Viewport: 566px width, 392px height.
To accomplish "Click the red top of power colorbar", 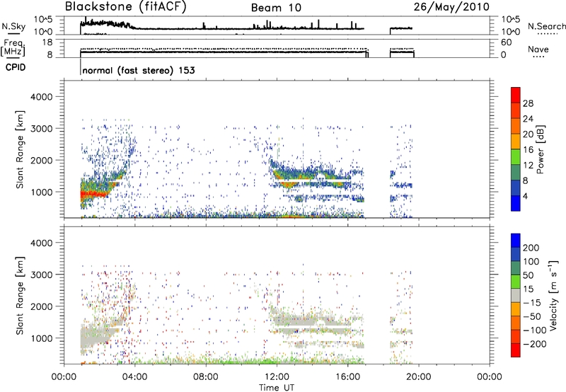I will coord(516,95).
